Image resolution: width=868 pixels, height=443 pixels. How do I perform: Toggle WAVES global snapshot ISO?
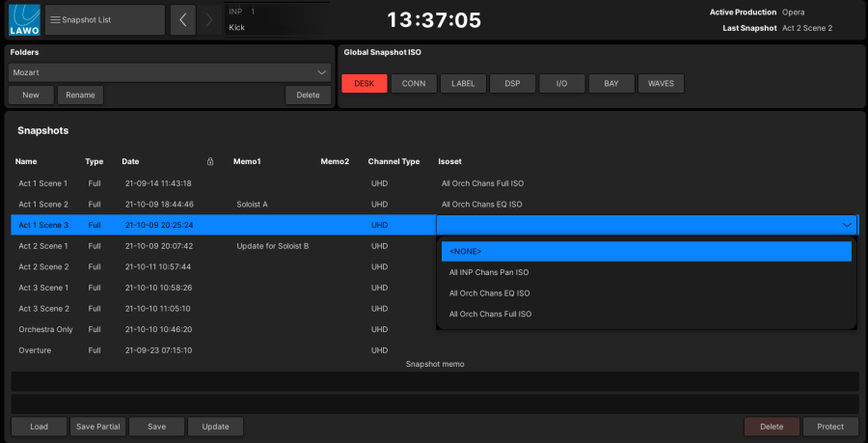pos(661,84)
